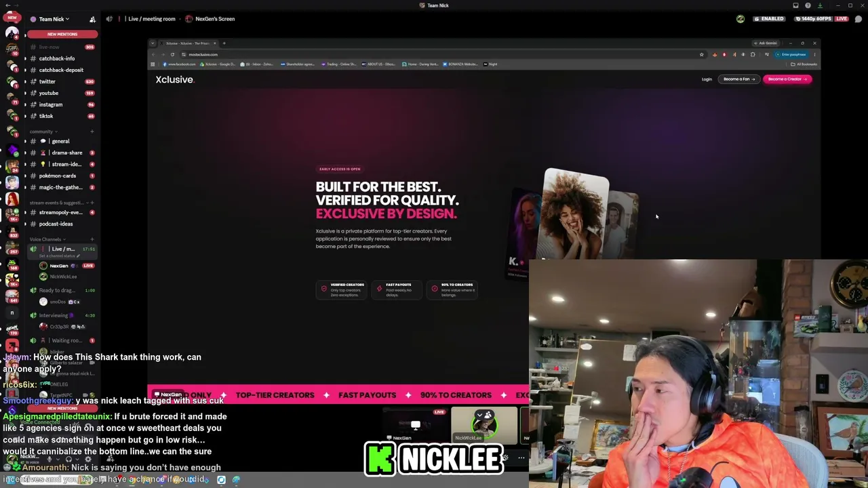Click the Ask Gemini button in shared browser
The height and width of the screenshot is (488, 868).
[x=767, y=43]
